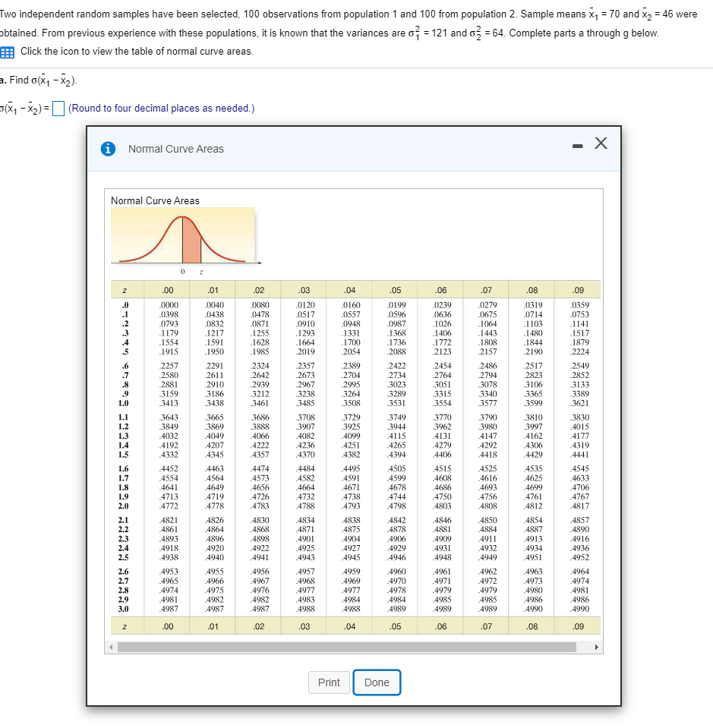
Task: Click the info icon in the dialog header
Action: point(108,149)
